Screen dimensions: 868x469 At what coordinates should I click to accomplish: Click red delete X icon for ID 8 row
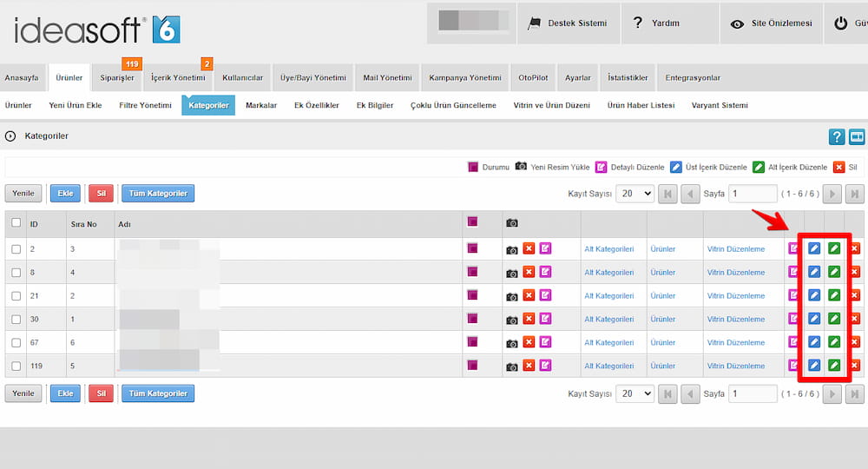pyautogui.click(x=854, y=272)
